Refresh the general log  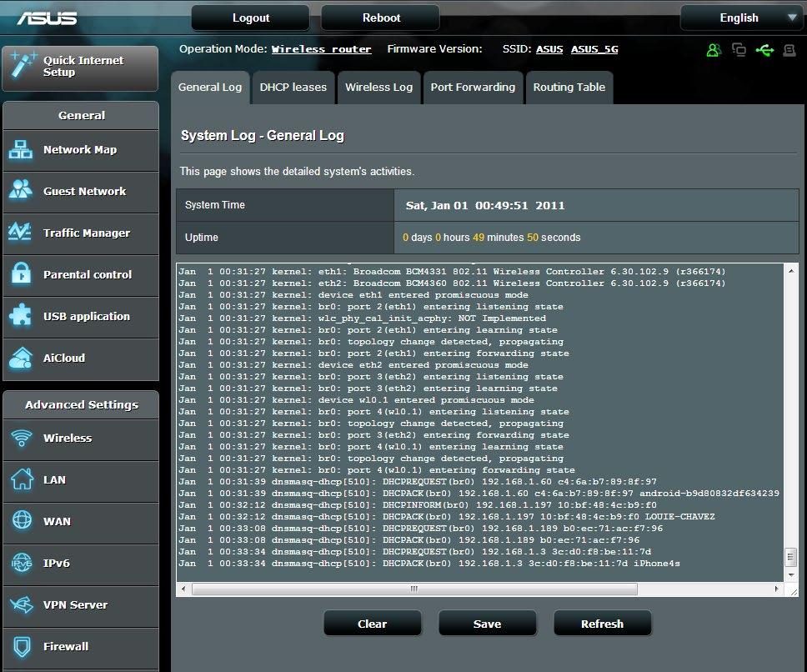602,624
